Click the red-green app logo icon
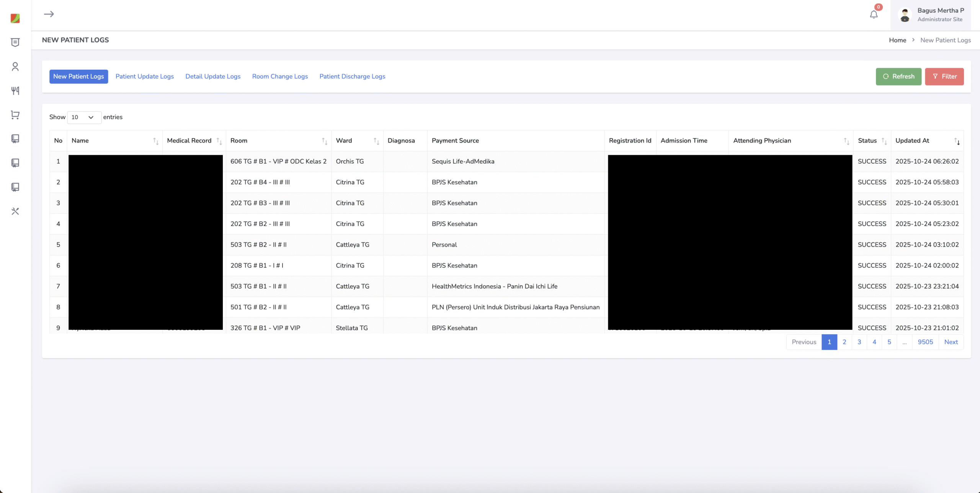The width and height of the screenshot is (980, 493). (x=15, y=18)
